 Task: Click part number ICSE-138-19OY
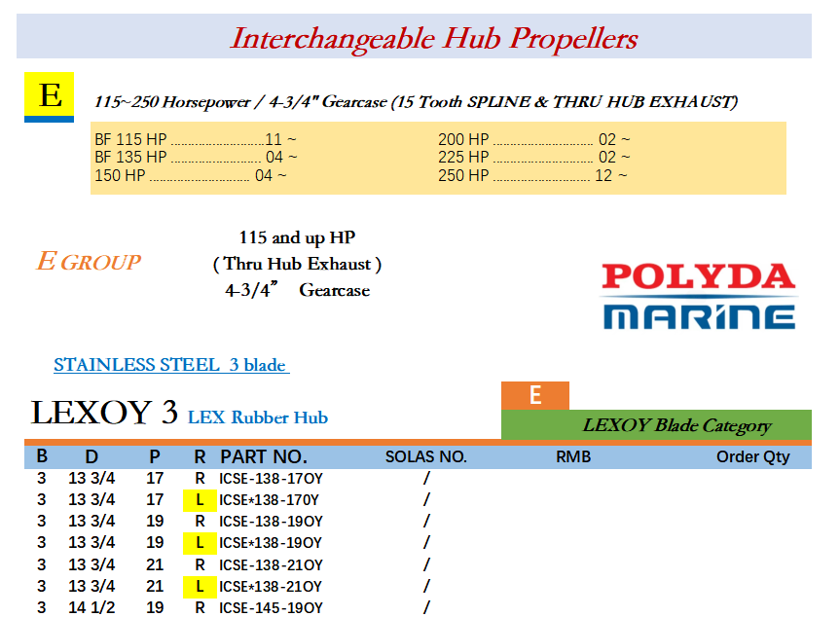[x=271, y=521]
